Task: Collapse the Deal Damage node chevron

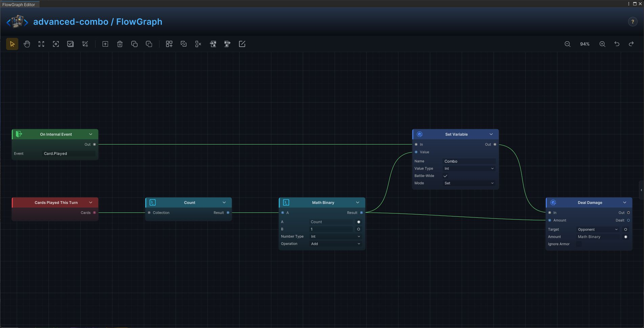Action: tap(625, 203)
